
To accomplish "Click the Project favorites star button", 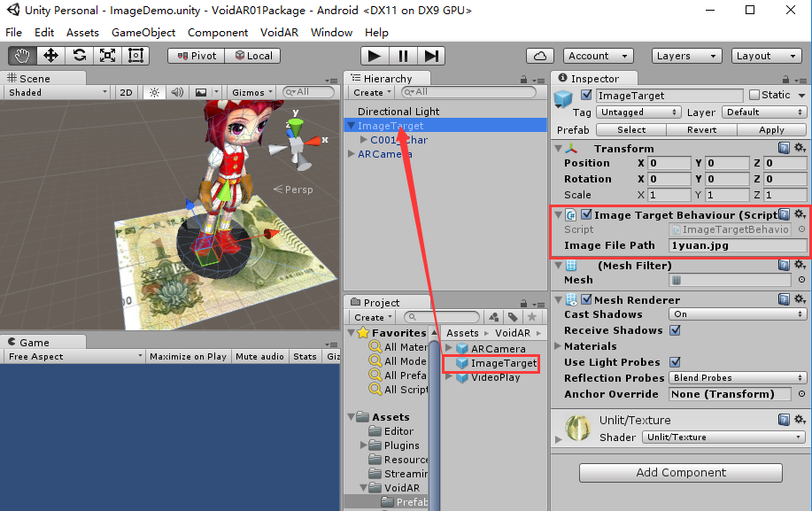I will pyautogui.click(x=531, y=317).
